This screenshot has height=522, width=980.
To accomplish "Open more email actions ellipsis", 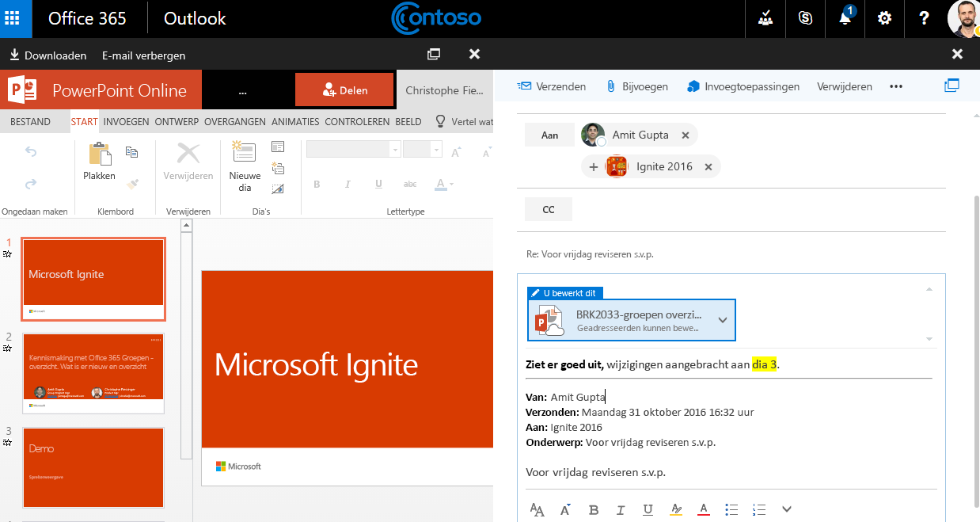I will pyautogui.click(x=896, y=86).
